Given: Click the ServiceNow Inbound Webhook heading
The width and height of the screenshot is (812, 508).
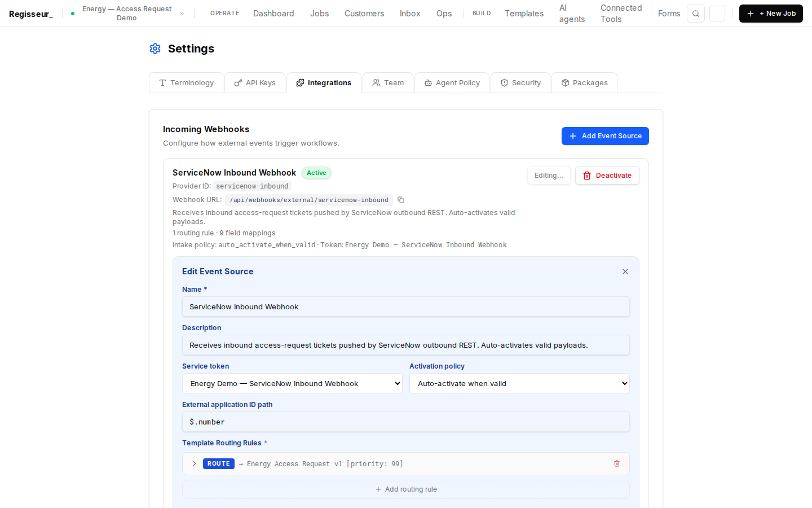Looking at the screenshot, I should 234,173.
